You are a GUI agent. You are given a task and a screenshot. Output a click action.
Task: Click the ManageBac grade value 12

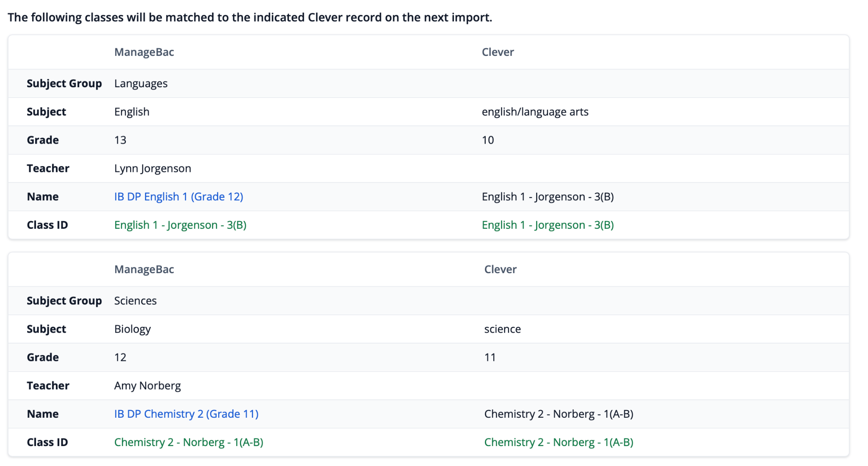(x=120, y=358)
